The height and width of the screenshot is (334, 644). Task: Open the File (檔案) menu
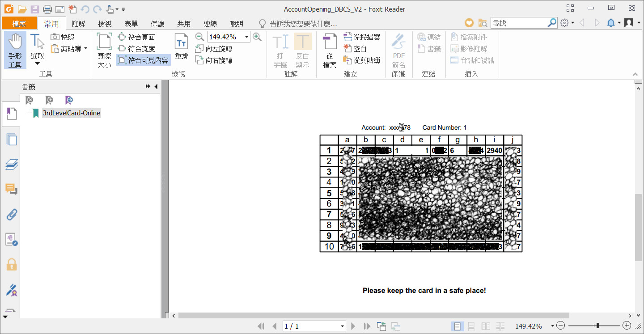click(x=19, y=24)
